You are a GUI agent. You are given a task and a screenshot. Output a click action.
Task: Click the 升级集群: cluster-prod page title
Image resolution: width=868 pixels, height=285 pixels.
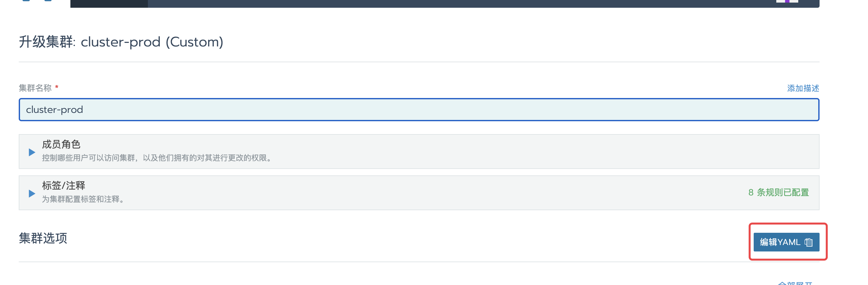pos(121,42)
